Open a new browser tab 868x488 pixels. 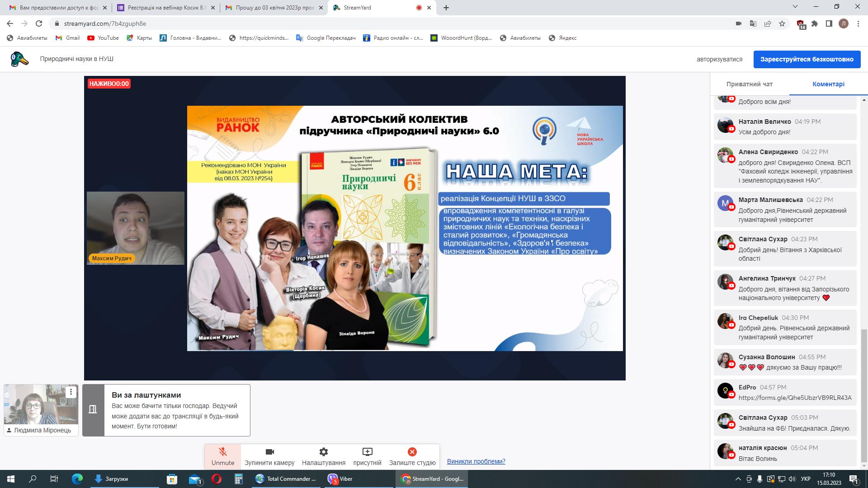tap(446, 8)
